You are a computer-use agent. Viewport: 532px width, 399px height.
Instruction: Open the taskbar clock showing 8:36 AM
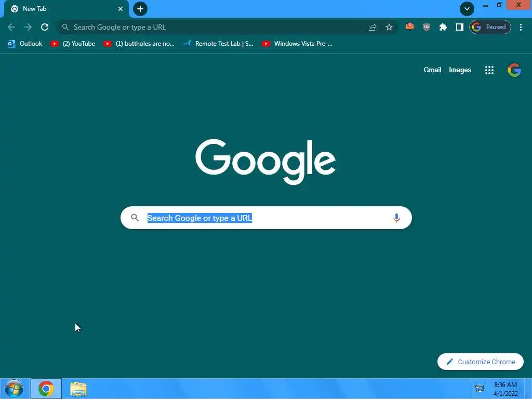(506, 389)
